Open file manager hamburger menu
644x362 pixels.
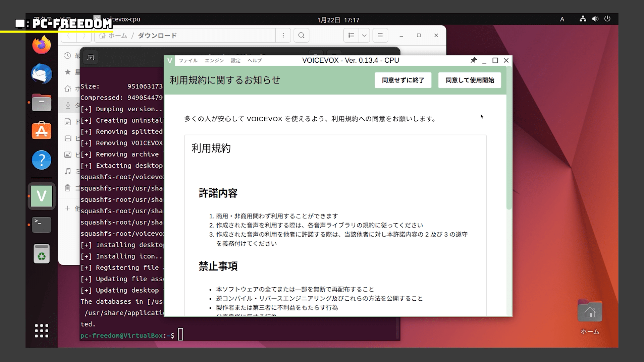click(380, 36)
